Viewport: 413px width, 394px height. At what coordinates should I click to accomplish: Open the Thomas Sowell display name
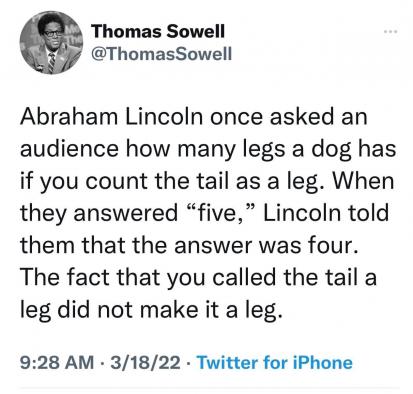click(x=158, y=31)
